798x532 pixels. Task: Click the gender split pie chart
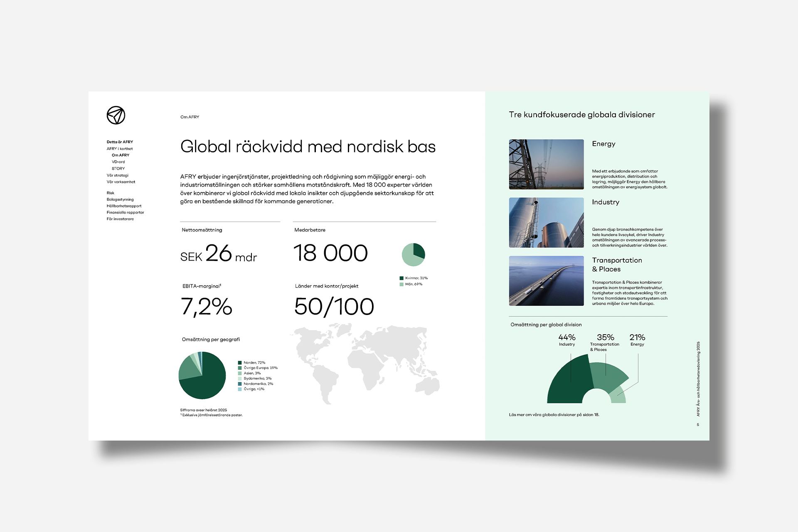414,255
